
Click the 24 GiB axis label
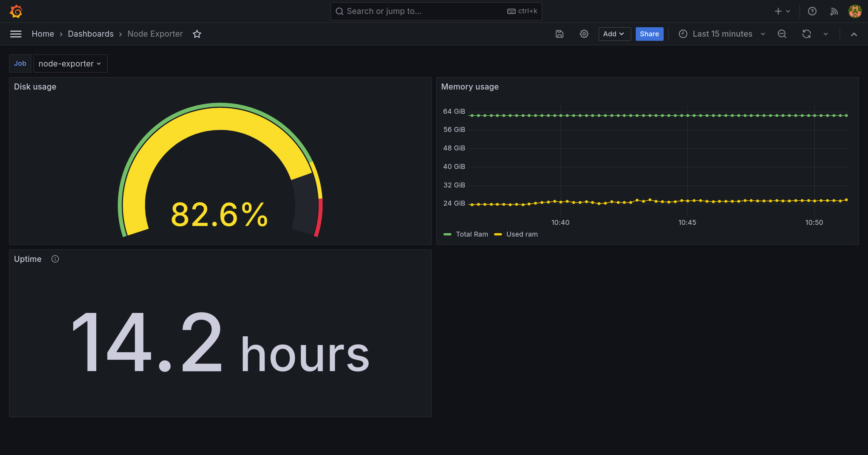tap(454, 203)
